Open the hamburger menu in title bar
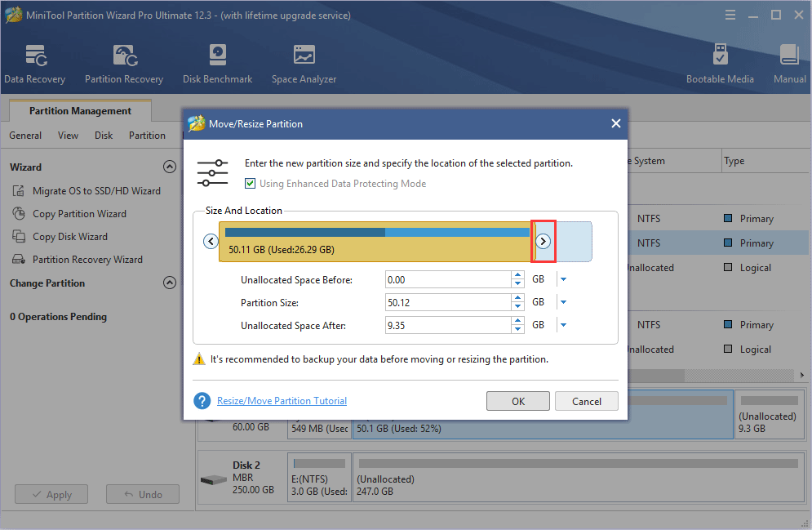This screenshot has width=812, height=530. coord(730,15)
